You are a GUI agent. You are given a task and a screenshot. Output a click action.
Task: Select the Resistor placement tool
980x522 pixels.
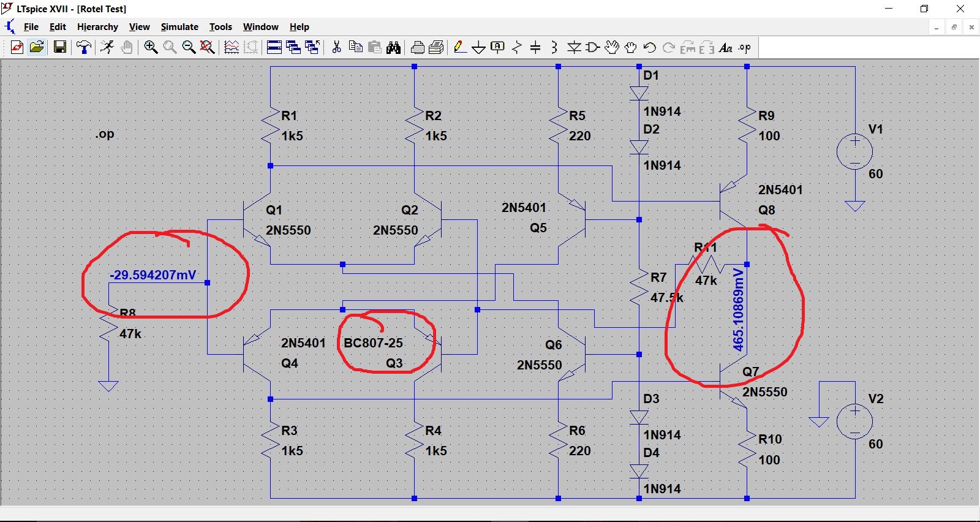[x=517, y=47]
